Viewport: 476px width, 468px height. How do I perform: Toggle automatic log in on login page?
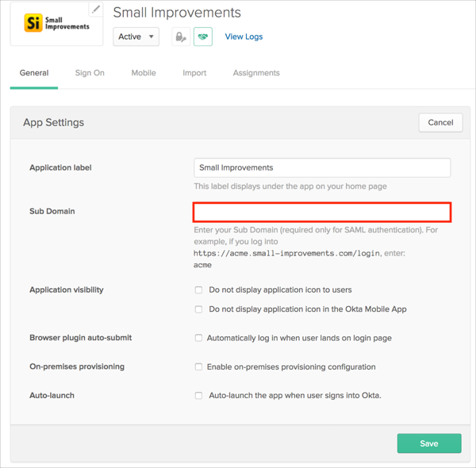(199, 338)
